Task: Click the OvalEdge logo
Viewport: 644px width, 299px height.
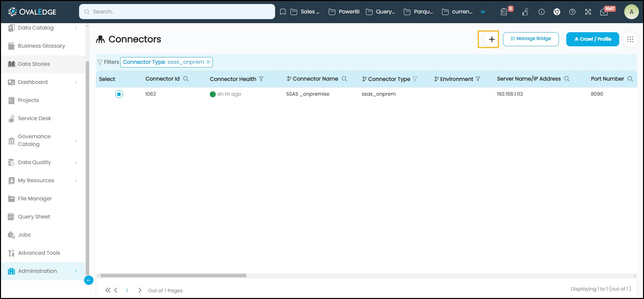Action: [x=32, y=12]
